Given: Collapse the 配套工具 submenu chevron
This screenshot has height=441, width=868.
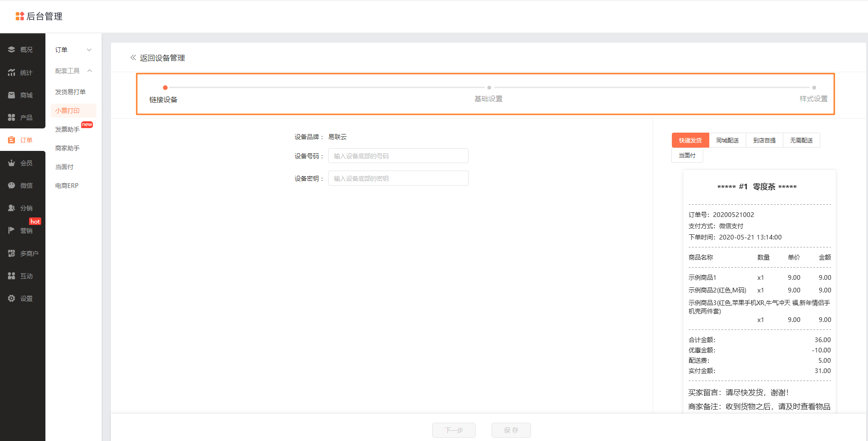Looking at the screenshot, I should point(89,71).
